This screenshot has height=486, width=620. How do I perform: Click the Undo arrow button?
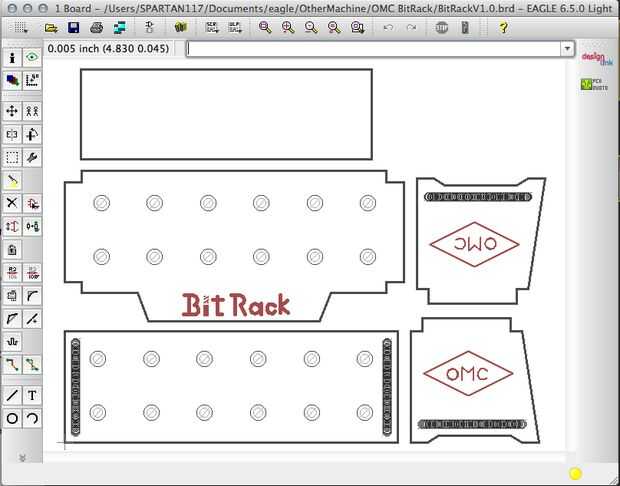point(388,27)
